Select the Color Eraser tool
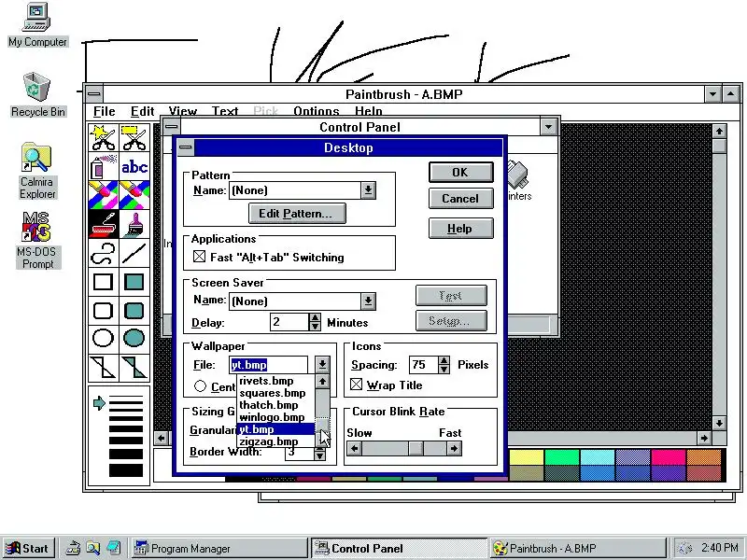The height and width of the screenshot is (560, 747). tap(104, 195)
